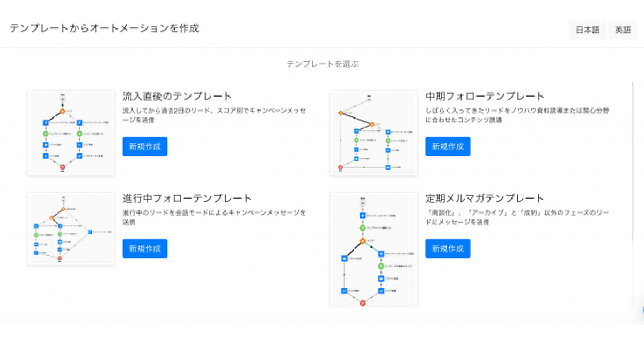644x338 pixels.
Task: Click the 定期メルマガテンプレート title text
Action: pyautogui.click(x=485, y=198)
